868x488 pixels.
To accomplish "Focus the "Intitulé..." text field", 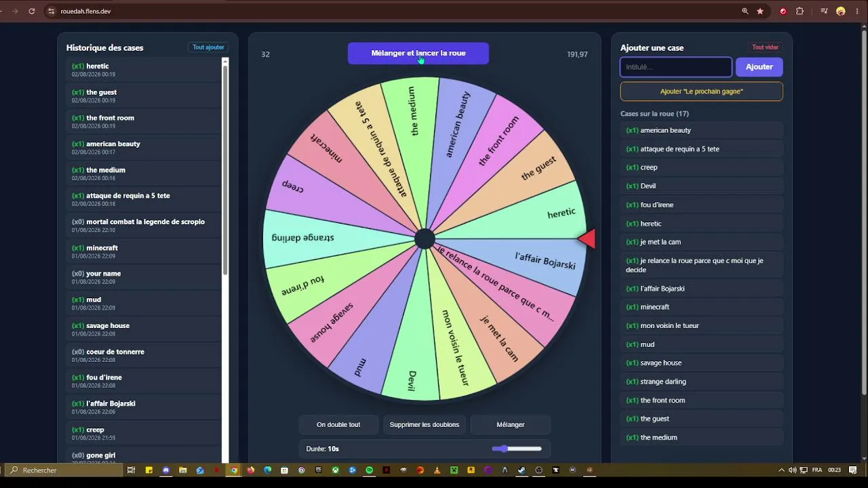I will (676, 67).
